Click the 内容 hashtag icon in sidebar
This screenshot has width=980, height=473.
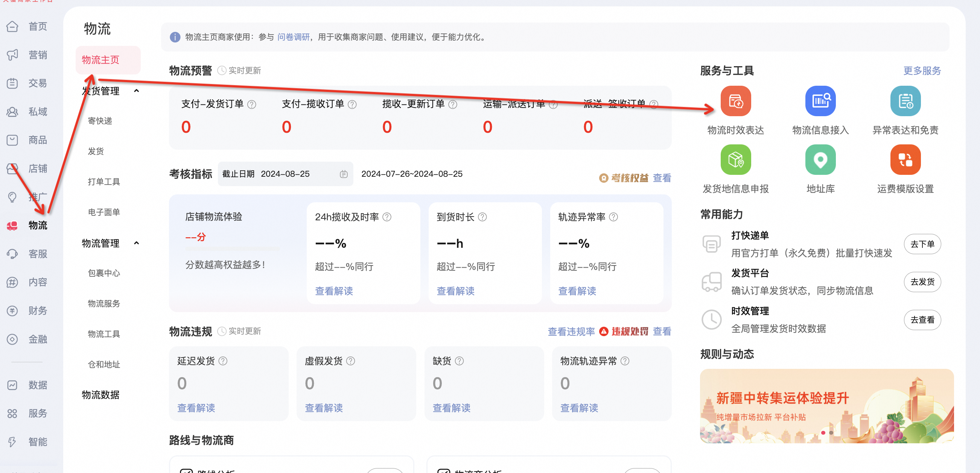coord(12,282)
